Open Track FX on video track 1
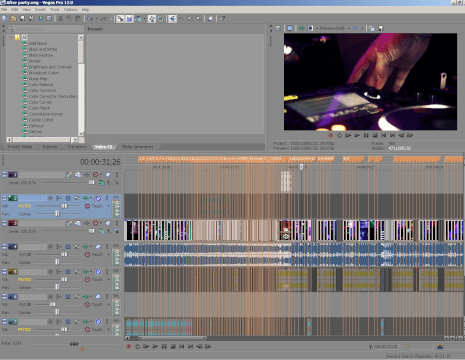 pos(78,174)
